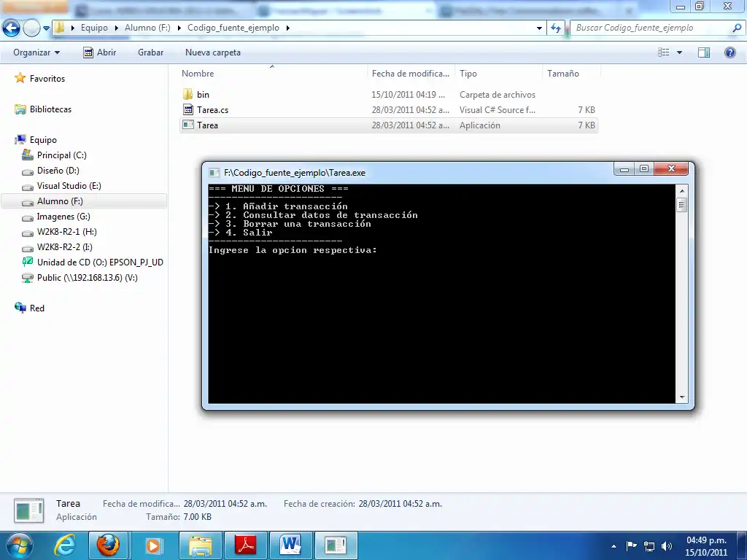Open the address bar history dropdown
Screen dimensions: 747x560
pyautogui.click(x=539, y=28)
